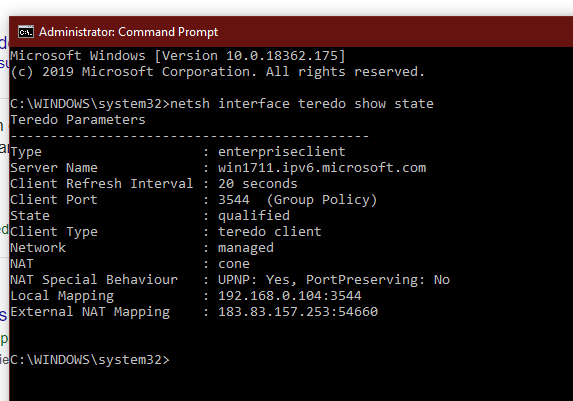Click the '(c) 2019 Microsoft Corporation' copyright line

217,72
